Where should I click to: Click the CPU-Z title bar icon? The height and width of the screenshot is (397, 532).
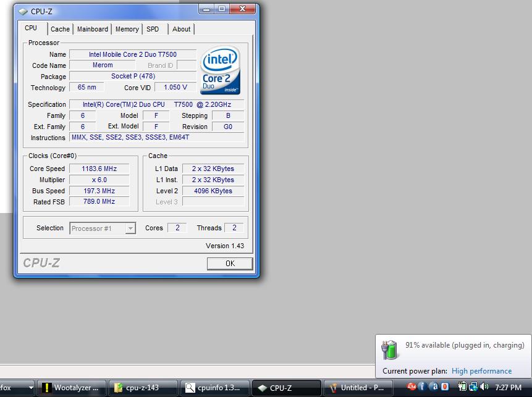click(x=23, y=10)
